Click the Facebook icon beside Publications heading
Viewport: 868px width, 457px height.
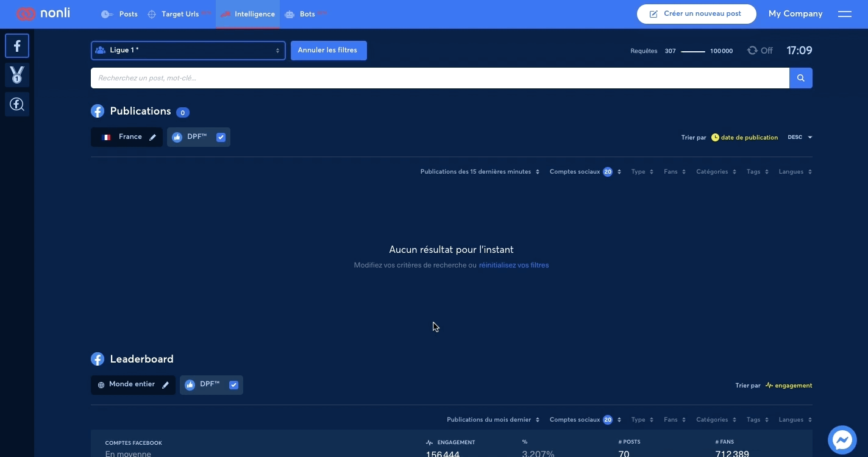tap(98, 111)
